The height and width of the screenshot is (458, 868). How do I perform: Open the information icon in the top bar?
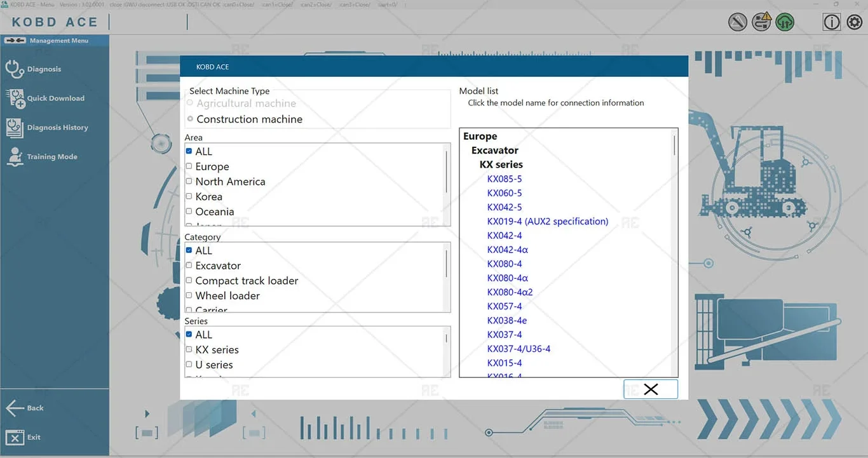(832, 22)
